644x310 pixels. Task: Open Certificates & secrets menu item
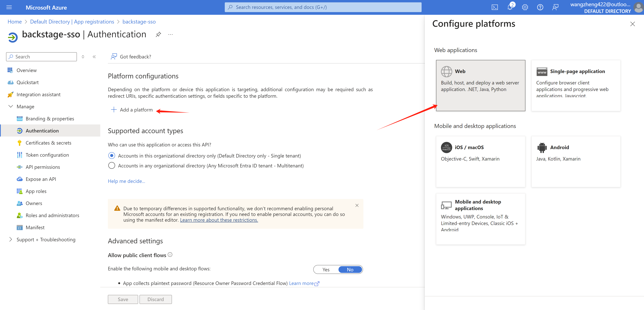pyautogui.click(x=48, y=143)
